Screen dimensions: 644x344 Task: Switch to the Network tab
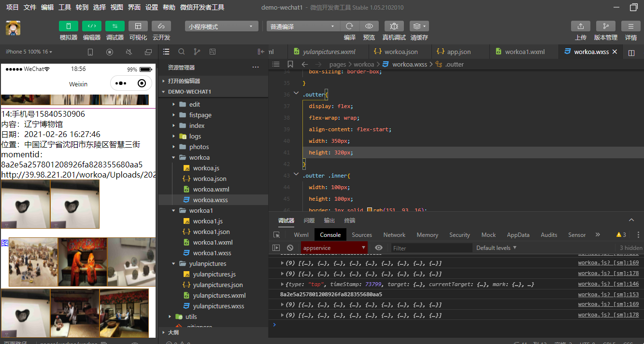tap(394, 235)
